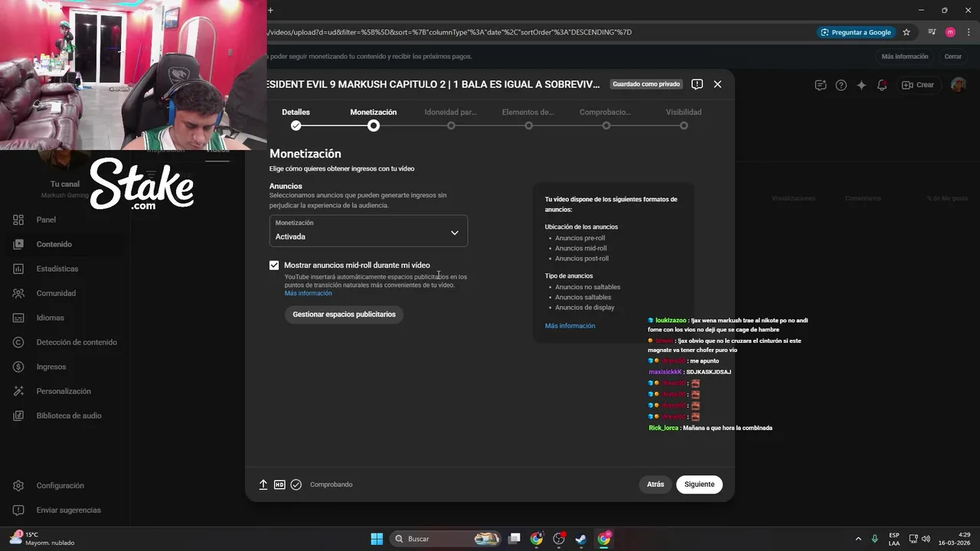Show hidden system tray icons
This screenshot has height=551, width=980.
point(857,539)
